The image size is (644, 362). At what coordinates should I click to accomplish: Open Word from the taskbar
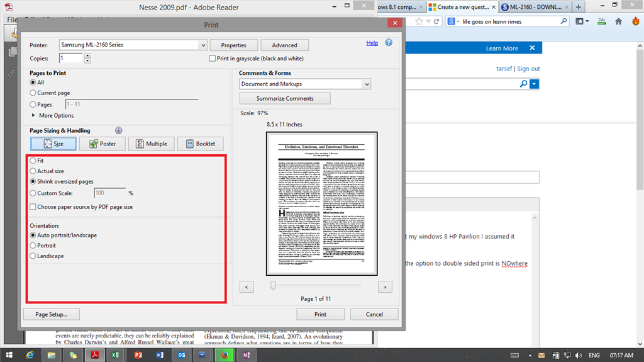pos(160,355)
